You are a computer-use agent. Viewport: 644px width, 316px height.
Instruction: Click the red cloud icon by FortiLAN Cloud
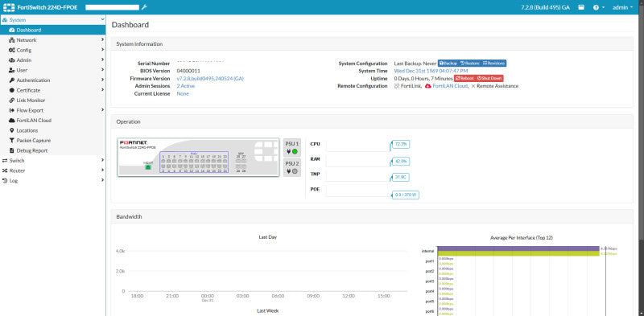pyautogui.click(x=428, y=86)
